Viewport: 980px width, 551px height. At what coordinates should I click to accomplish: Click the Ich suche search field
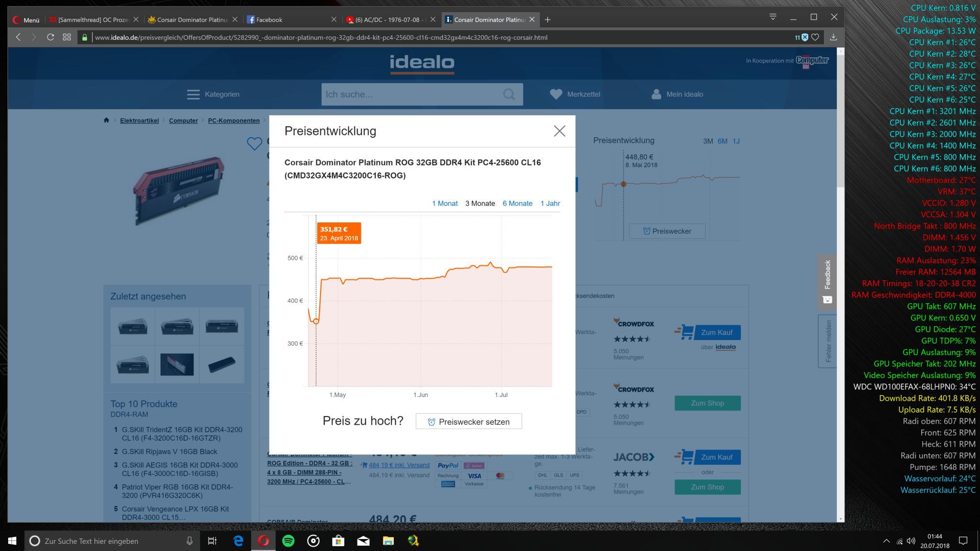click(x=412, y=94)
